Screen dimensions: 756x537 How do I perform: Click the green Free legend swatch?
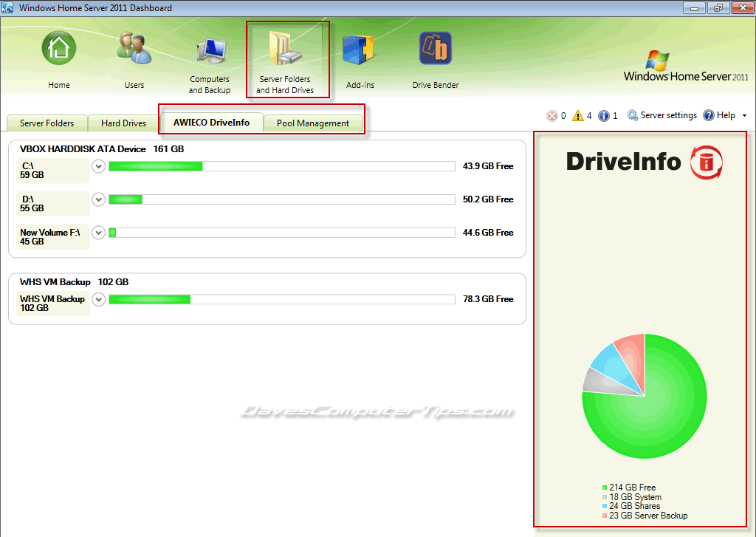[605, 488]
